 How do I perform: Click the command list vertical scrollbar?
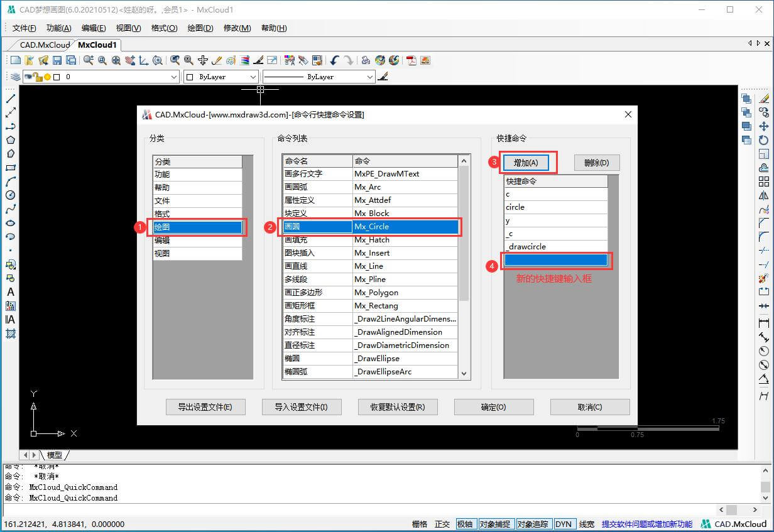click(x=465, y=267)
